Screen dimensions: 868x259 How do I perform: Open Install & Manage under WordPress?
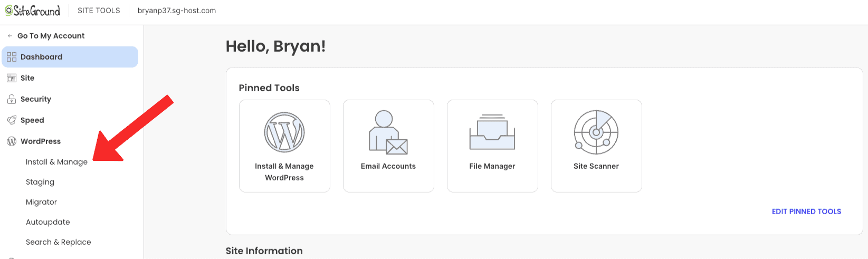point(56,162)
